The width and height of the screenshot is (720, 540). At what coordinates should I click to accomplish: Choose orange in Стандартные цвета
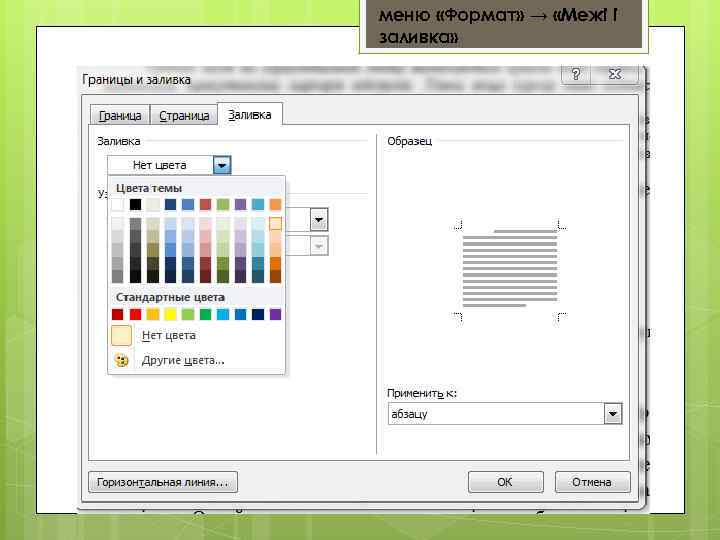pyautogui.click(x=153, y=315)
